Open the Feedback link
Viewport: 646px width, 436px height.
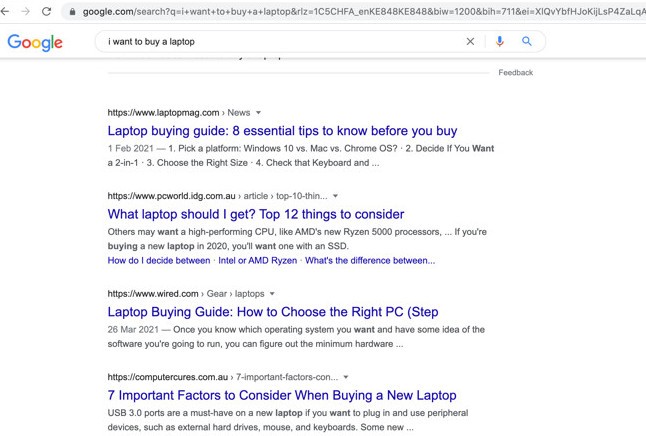pyautogui.click(x=515, y=73)
